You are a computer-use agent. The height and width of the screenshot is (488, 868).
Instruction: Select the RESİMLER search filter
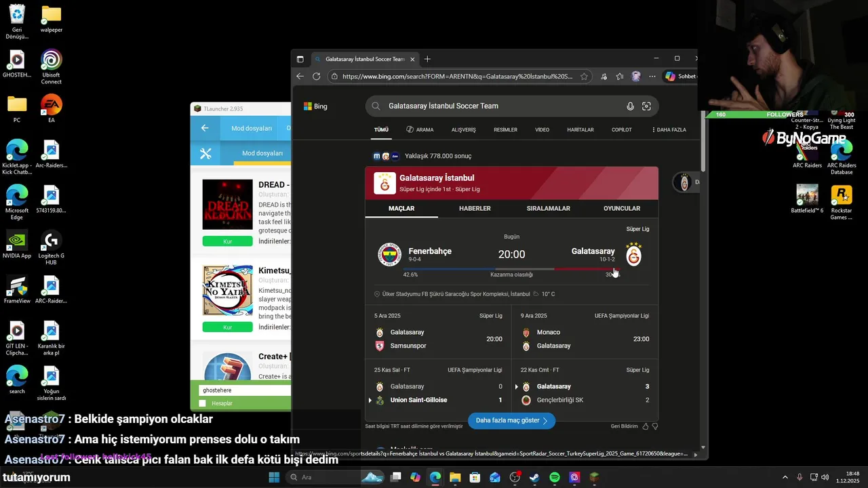(x=505, y=129)
